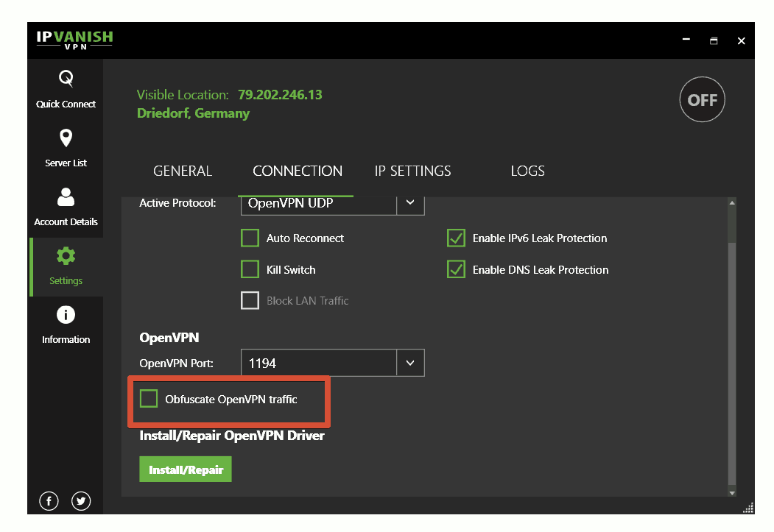The height and width of the screenshot is (532, 774).
Task: Check Obfuscate OpenVPN traffic box
Action: pyautogui.click(x=149, y=398)
